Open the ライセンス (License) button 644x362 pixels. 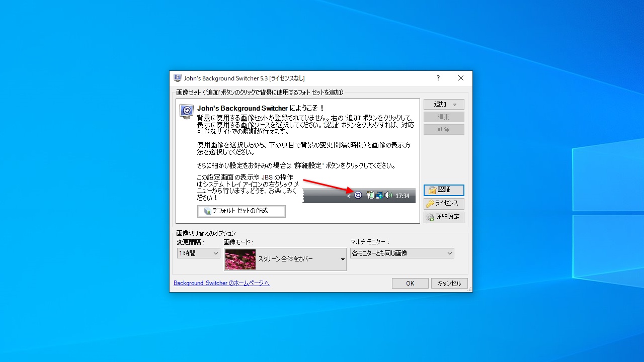[x=444, y=204]
